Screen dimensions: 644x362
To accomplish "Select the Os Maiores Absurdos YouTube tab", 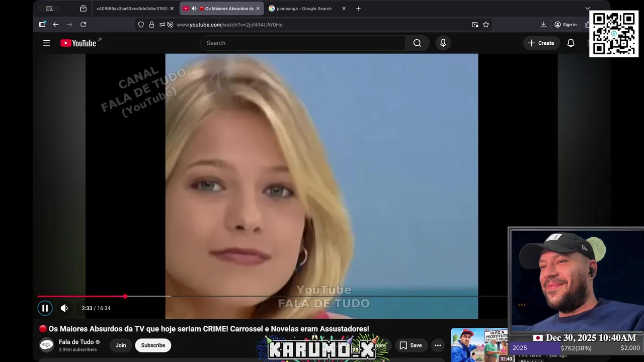I will click(222, 9).
